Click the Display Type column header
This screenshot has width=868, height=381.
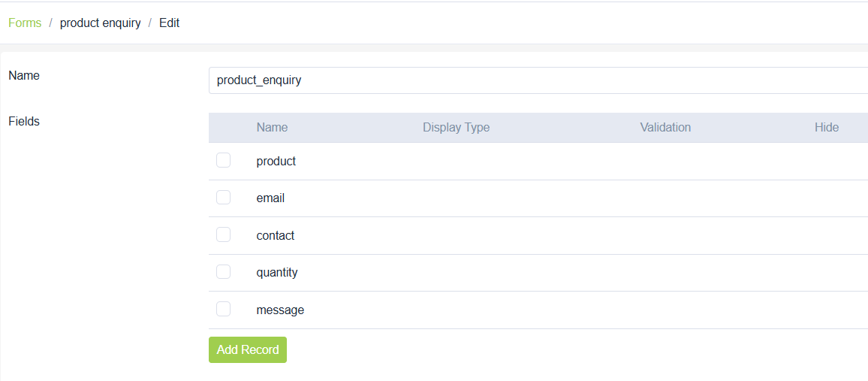click(456, 127)
